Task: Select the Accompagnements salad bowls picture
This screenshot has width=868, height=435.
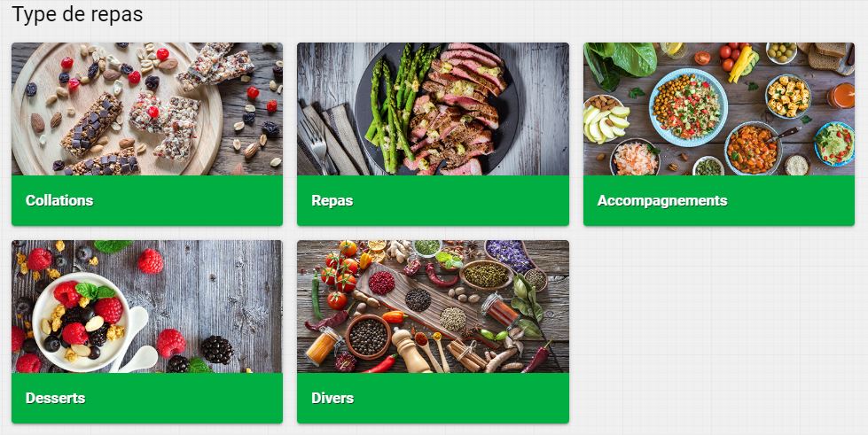Action: [719, 109]
